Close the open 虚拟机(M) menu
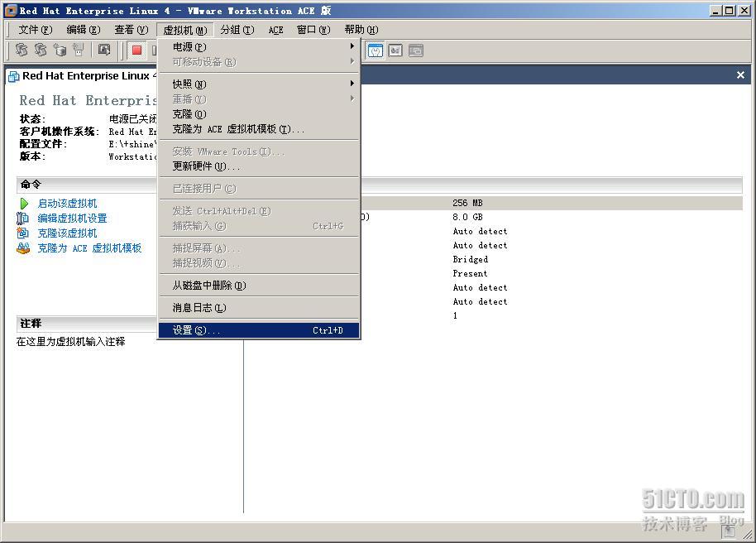The height and width of the screenshot is (543, 756). click(185, 30)
